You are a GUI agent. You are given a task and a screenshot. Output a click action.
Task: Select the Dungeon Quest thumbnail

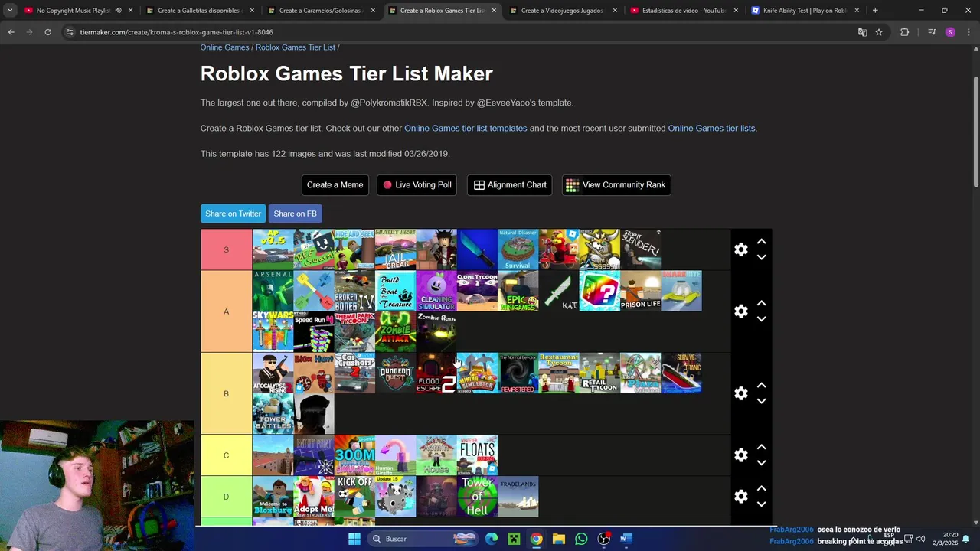point(395,373)
